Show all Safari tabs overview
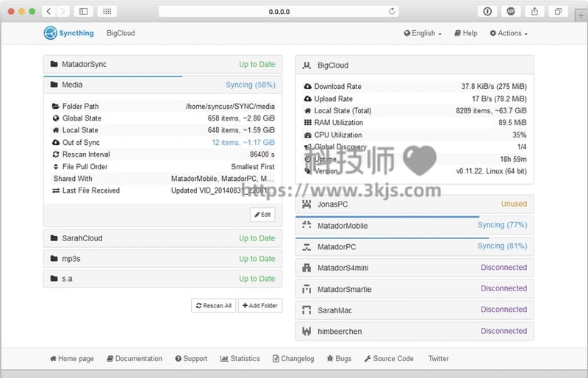 click(x=558, y=11)
